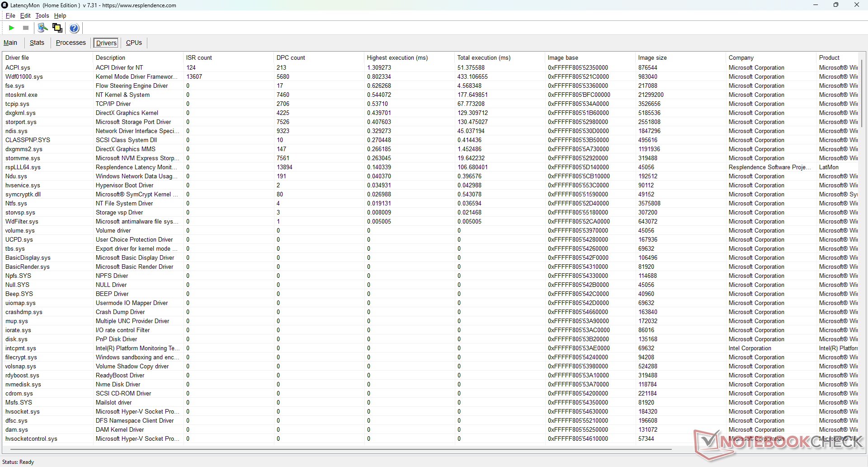This screenshot has width=868, height=467.
Task: Click the ISR count column header
Action: click(199, 57)
